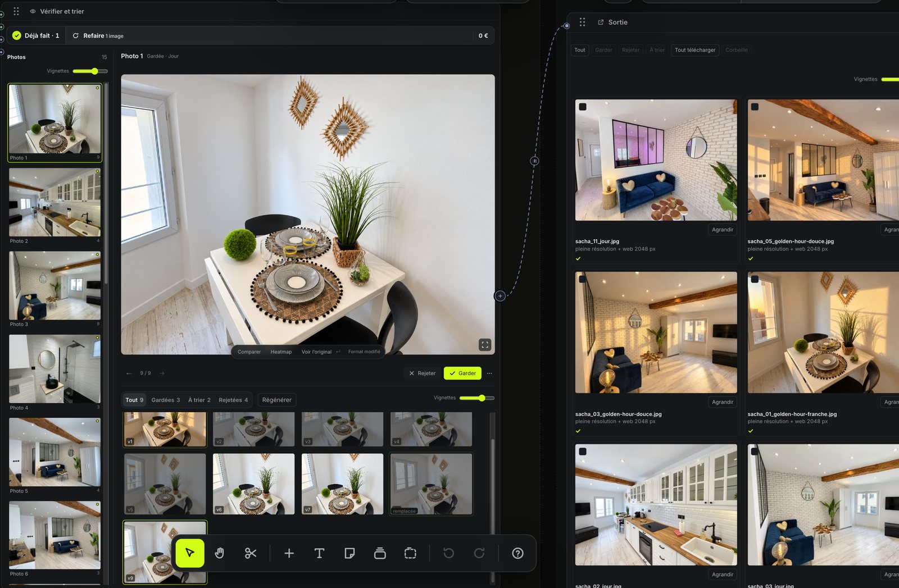The width and height of the screenshot is (899, 588).
Task: Switch to the À trier 2 filter tab
Action: point(199,400)
